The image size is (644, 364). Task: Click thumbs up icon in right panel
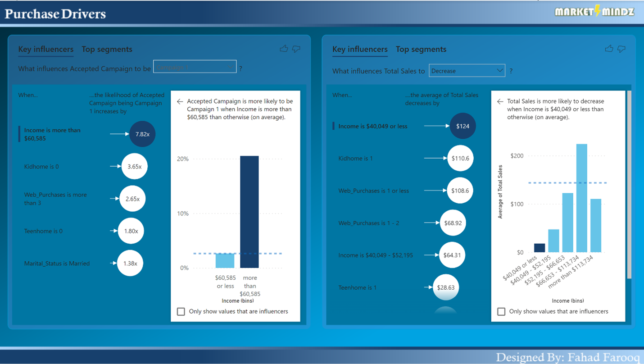[x=609, y=49]
